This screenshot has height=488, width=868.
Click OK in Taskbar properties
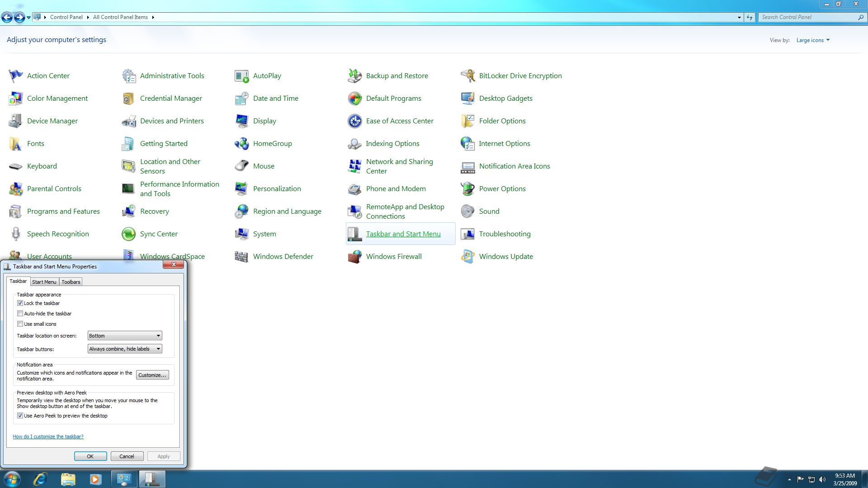point(90,456)
